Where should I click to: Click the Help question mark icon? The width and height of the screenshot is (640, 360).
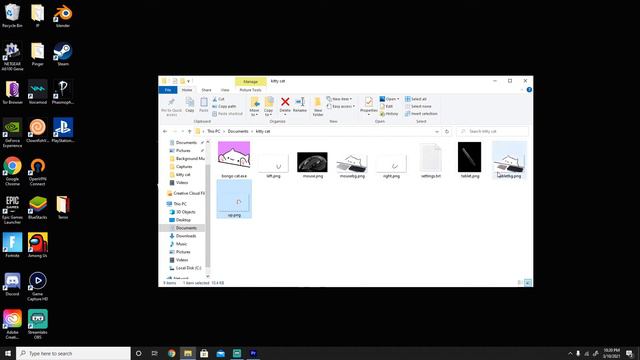coord(529,90)
